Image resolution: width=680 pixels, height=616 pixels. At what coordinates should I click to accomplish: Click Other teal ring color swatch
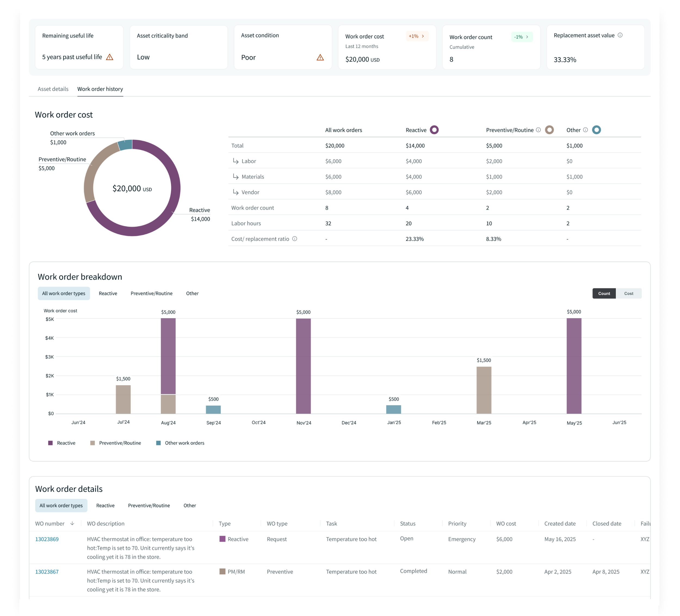pyautogui.click(x=596, y=130)
